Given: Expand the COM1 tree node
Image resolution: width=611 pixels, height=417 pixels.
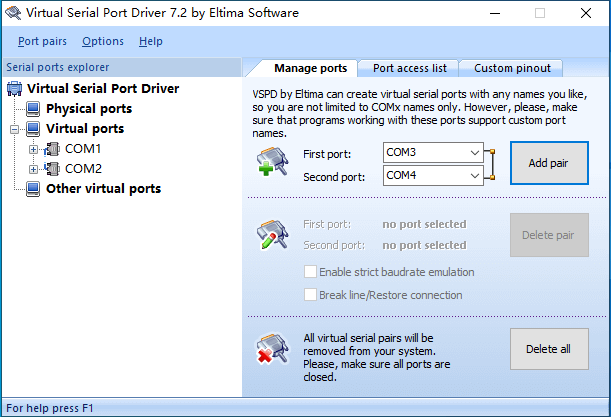Looking at the screenshot, I should point(34,149).
